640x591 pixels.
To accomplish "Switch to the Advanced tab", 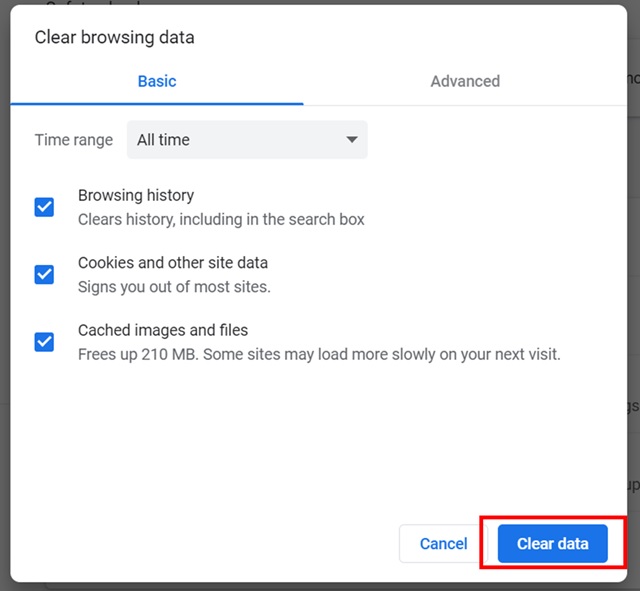I will point(465,81).
